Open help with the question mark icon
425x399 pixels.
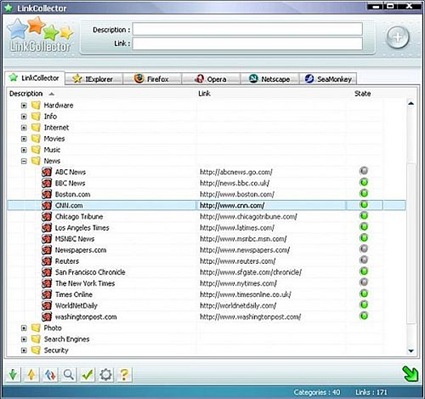124,375
